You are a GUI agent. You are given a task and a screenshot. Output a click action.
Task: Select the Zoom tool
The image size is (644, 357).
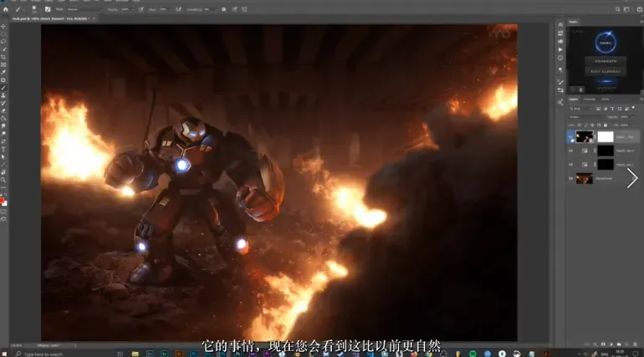(x=4, y=180)
